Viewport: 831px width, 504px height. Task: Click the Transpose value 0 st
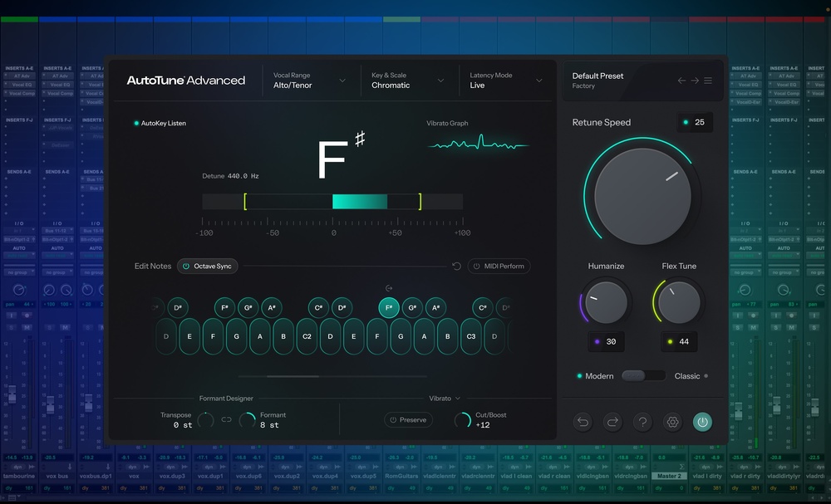point(182,425)
